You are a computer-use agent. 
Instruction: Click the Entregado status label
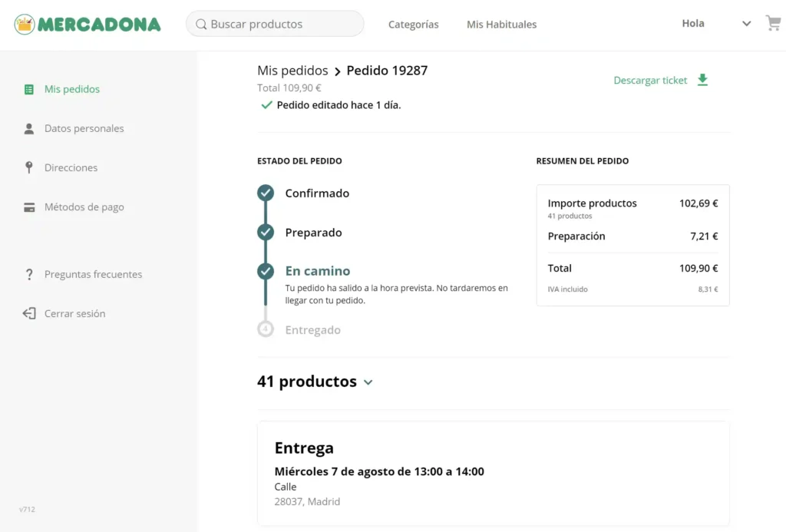coord(313,330)
